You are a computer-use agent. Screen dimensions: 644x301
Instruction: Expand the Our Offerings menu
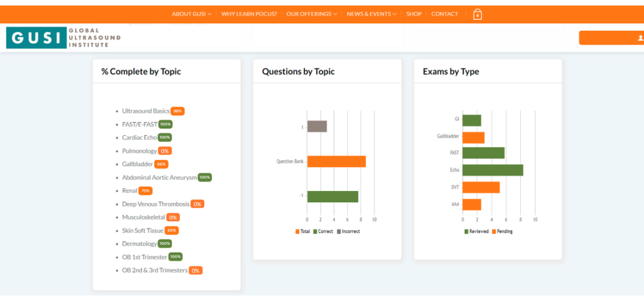point(312,14)
